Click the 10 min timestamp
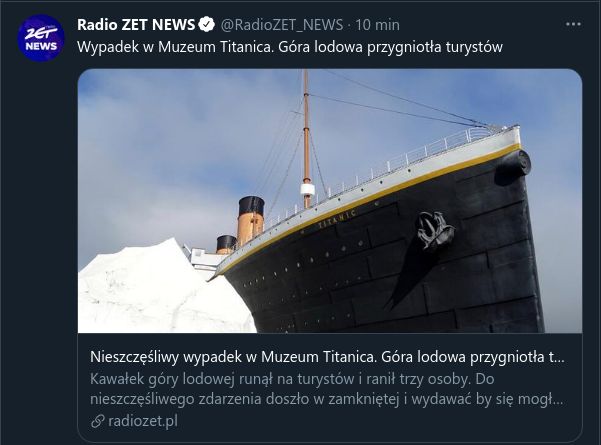 click(377, 25)
